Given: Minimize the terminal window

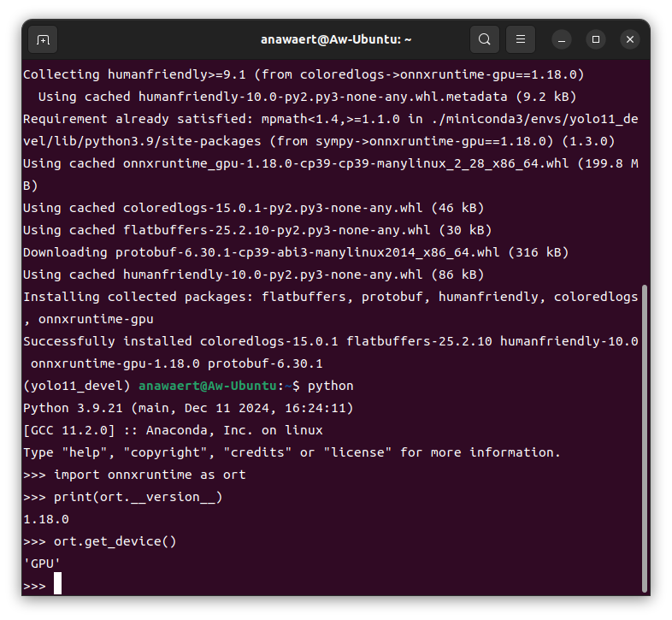Looking at the screenshot, I should coord(562,39).
